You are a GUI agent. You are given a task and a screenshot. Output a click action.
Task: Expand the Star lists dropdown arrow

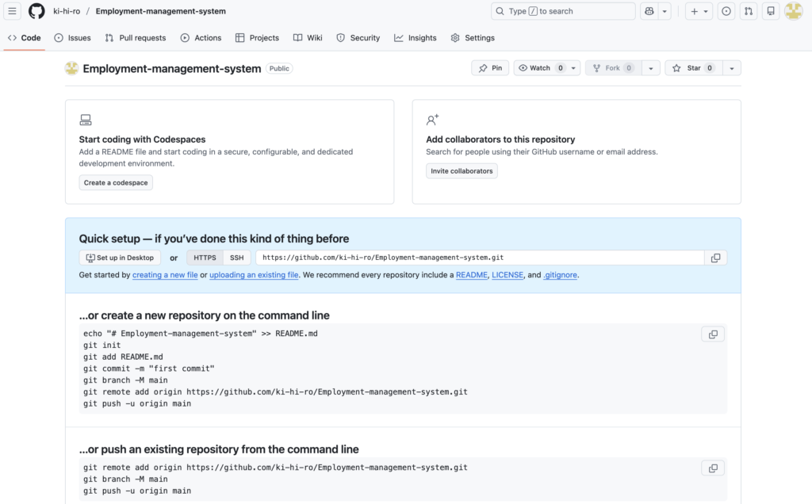point(731,68)
